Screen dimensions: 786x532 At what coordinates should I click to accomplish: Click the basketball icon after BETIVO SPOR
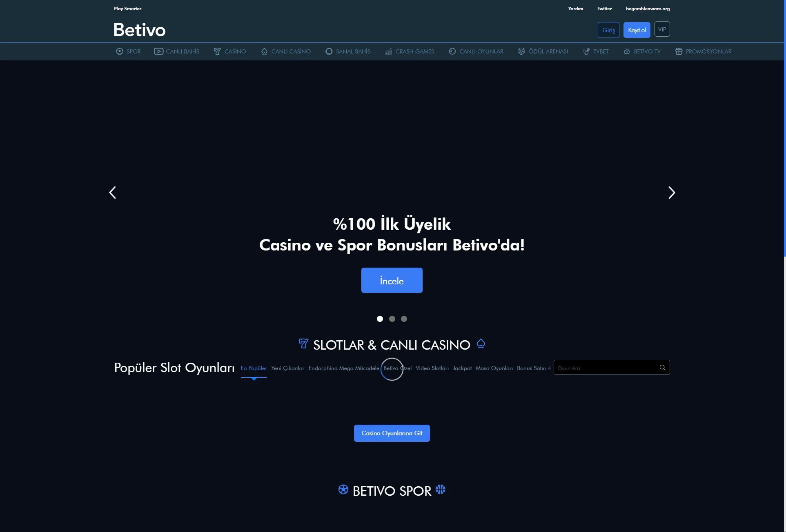point(440,489)
